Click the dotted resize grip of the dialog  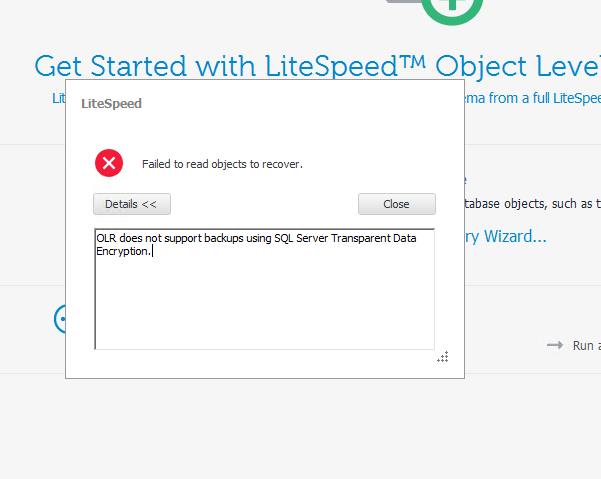(x=443, y=357)
